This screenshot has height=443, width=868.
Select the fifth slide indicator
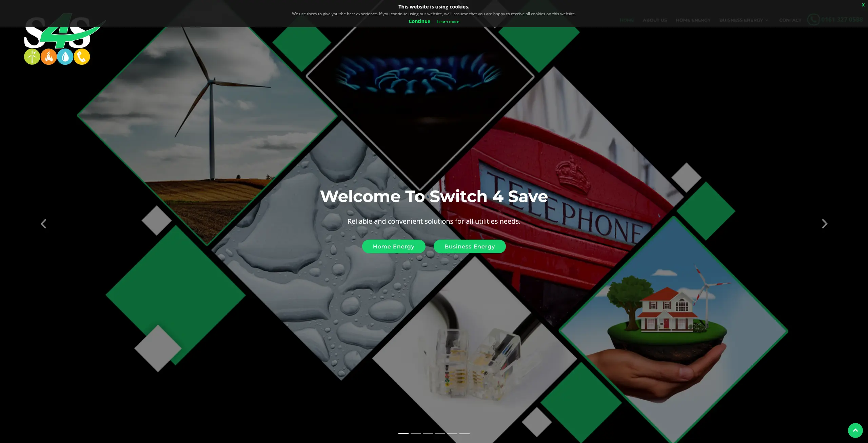tap(452, 434)
